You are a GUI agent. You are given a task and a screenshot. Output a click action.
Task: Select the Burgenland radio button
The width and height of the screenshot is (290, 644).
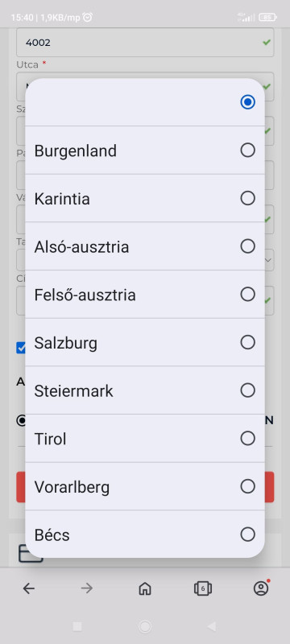[247, 151]
